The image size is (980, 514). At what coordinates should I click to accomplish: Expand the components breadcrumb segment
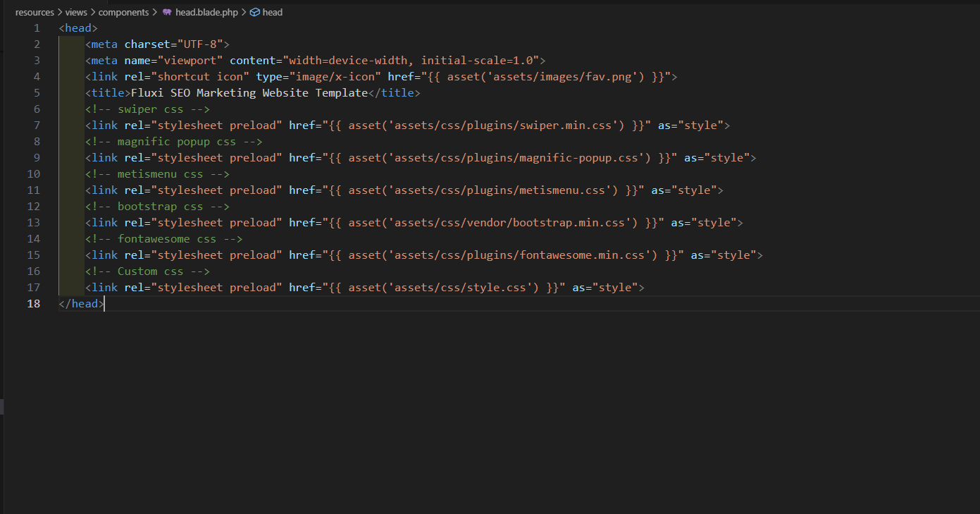123,13
